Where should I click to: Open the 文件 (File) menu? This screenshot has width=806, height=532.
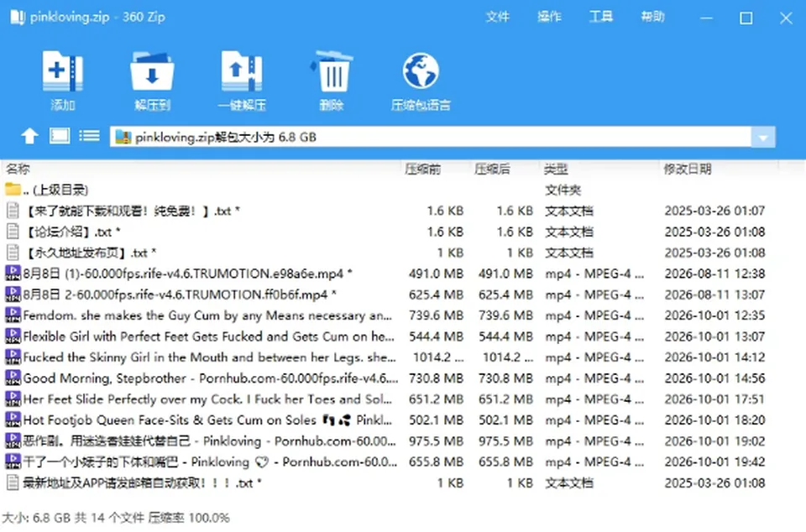[x=498, y=17]
